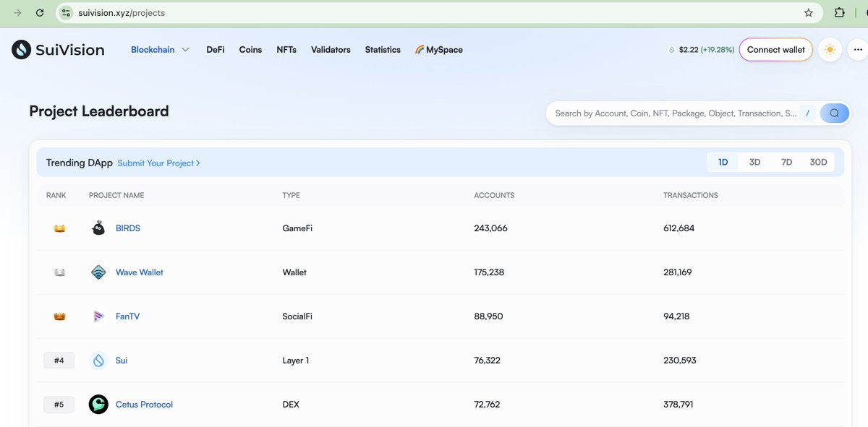
Task: Toggle light mode with the sun icon
Action: click(830, 49)
